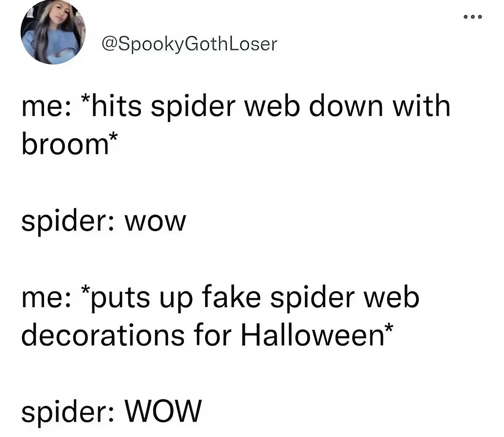Open the author's profile picture
Viewport: 504px width, 437px height.
(x=53, y=32)
